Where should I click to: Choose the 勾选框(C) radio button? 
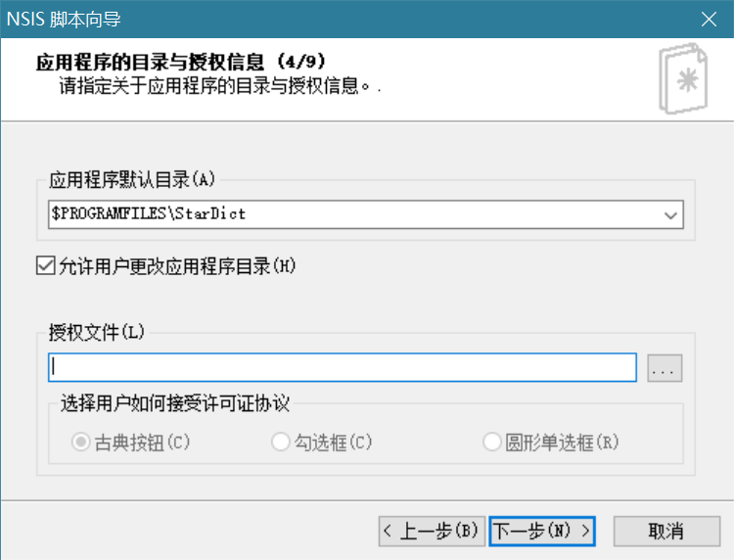(280, 443)
